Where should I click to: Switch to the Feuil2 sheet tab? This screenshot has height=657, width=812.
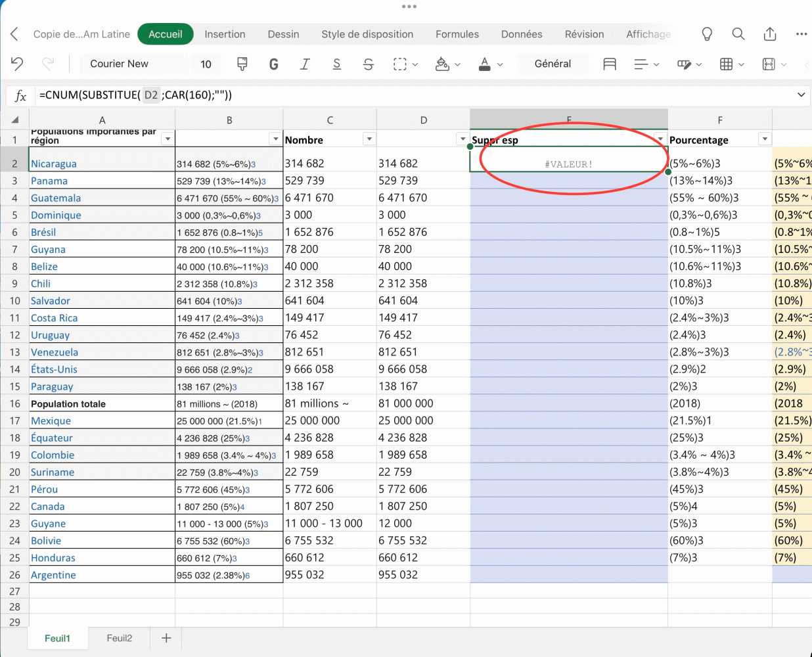pos(120,638)
